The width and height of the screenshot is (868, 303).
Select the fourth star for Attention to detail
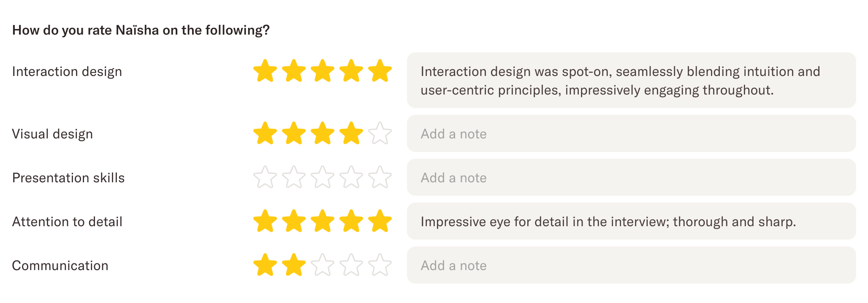[x=350, y=222]
